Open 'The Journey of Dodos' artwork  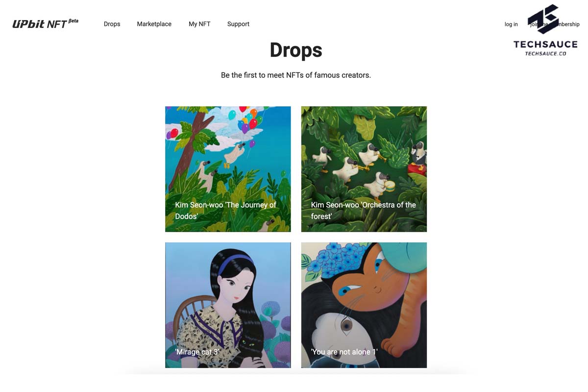point(228,169)
